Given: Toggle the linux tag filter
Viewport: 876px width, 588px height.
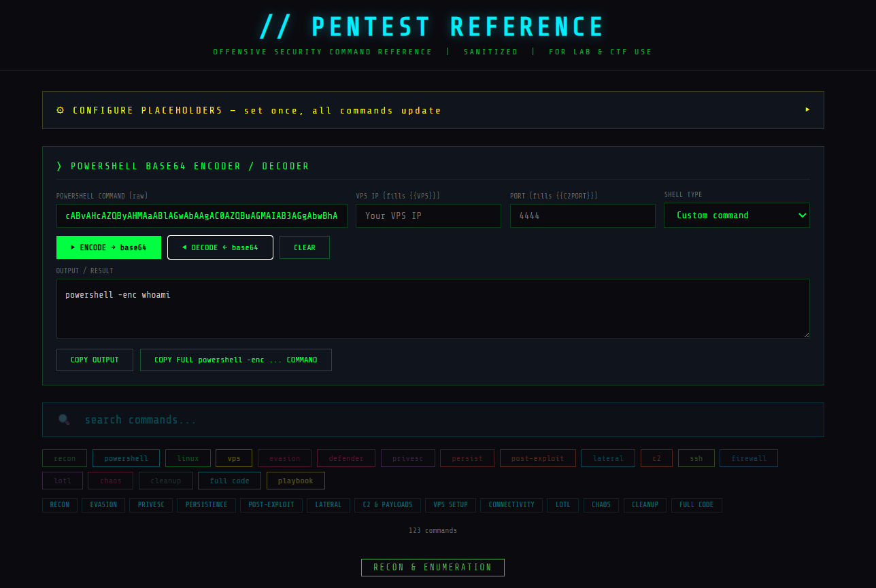Looking at the screenshot, I should coord(188,458).
